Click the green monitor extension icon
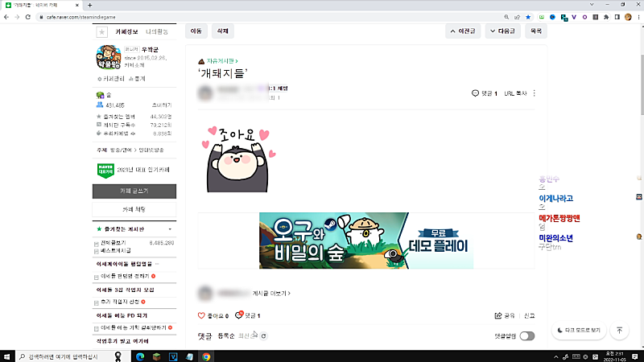This screenshot has width=644, height=362. pyautogui.click(x=542, y=17)
